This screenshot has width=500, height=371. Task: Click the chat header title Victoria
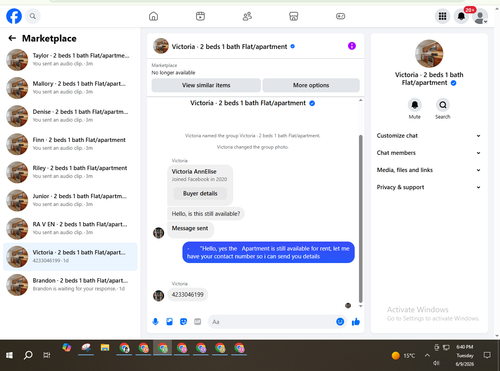[229, 46]
